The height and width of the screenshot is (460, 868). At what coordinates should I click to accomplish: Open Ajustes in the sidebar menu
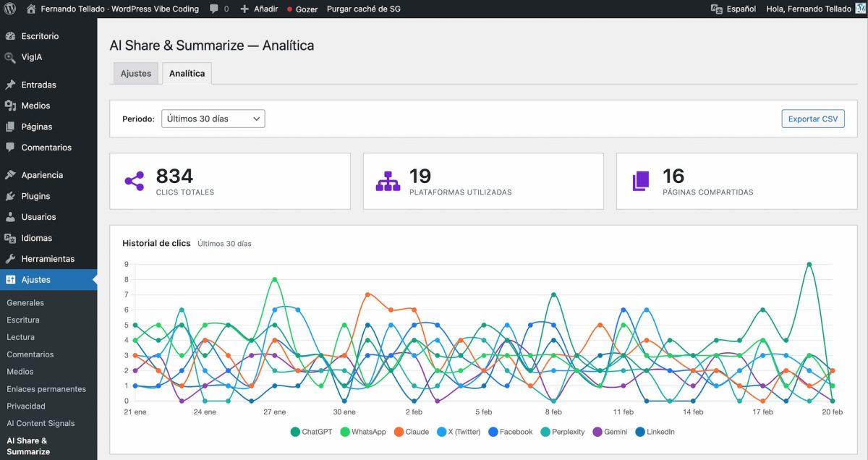(48, 280)
